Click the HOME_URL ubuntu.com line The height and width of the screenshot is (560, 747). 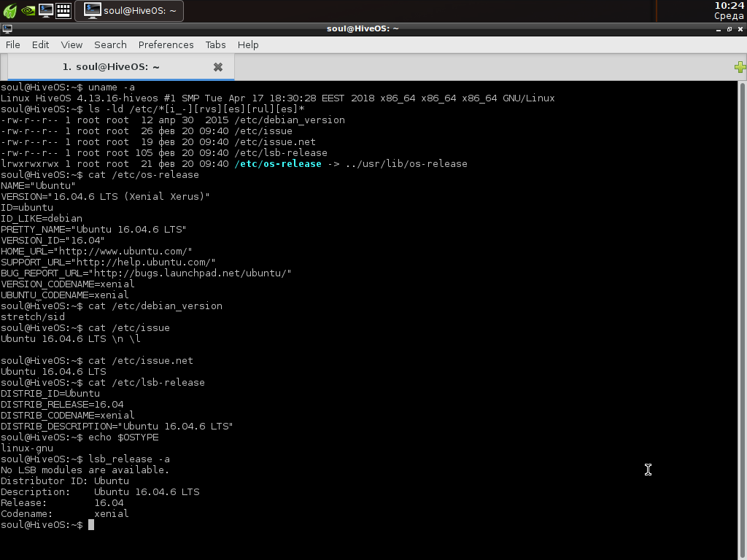pyautogui.click(x=96, y=252)
